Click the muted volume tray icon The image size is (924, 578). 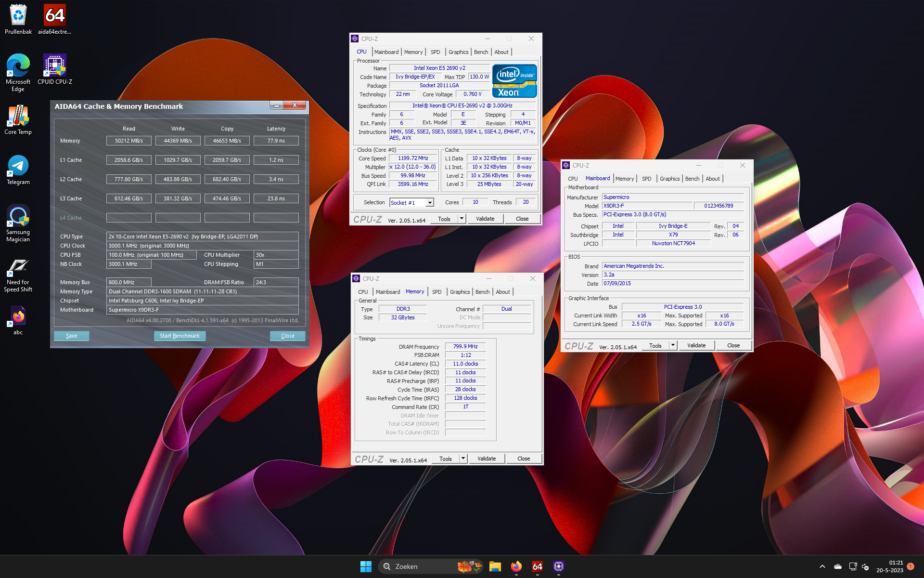(x=865, y=566)
